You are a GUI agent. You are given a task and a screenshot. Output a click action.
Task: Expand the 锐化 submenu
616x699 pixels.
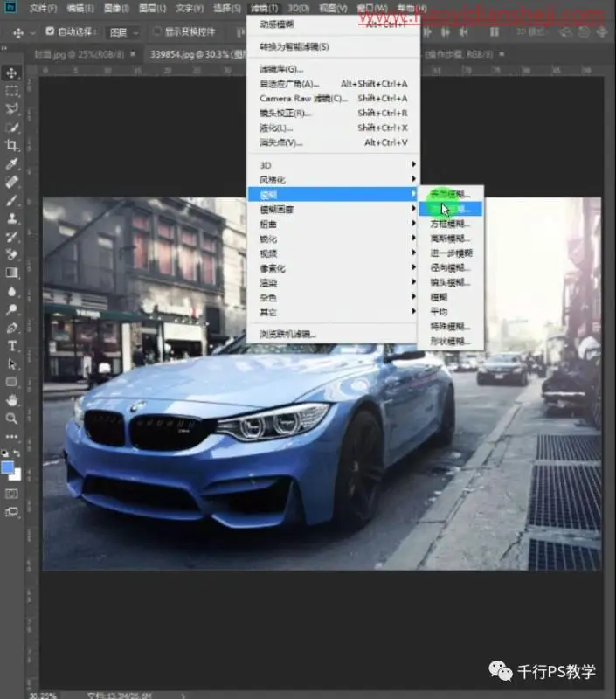333,239
